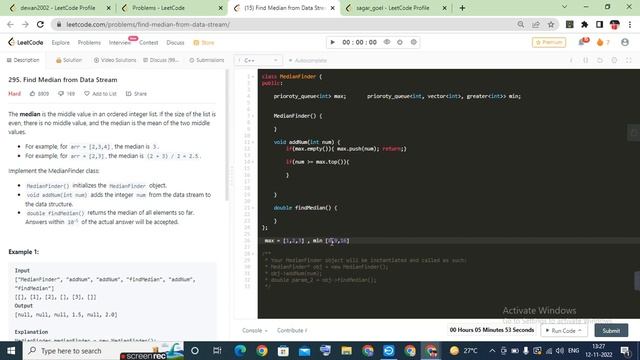Click the editor line 'max = [1,2,3] , min'
This screenshot has width=640, height=360.
click(x=307, y=240)
